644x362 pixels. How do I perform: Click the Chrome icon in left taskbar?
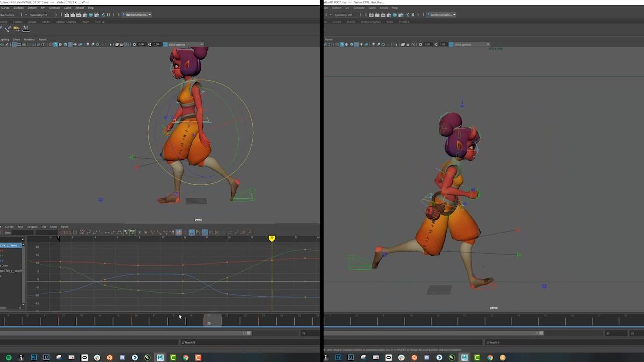pos(186,357)
